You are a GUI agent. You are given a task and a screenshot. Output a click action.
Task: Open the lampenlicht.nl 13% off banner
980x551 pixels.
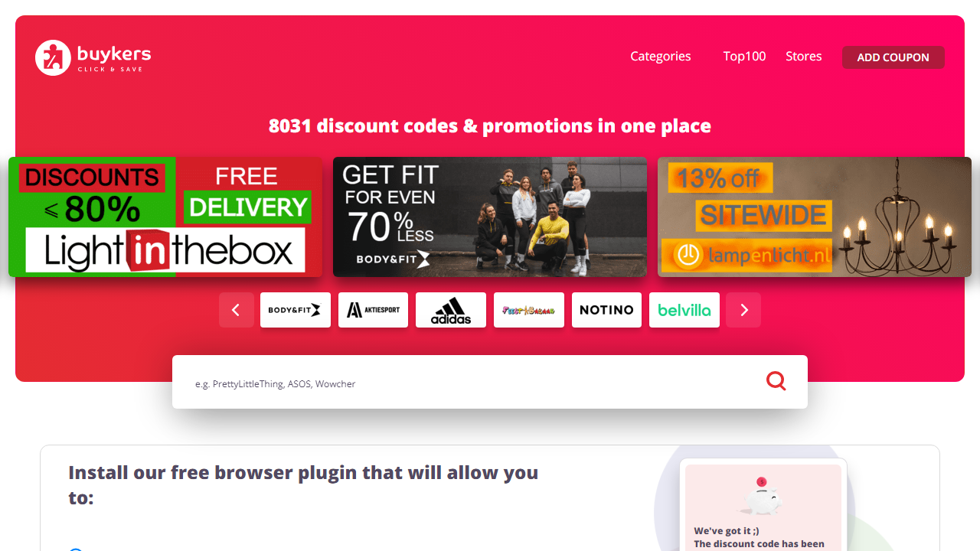[815, 217]
